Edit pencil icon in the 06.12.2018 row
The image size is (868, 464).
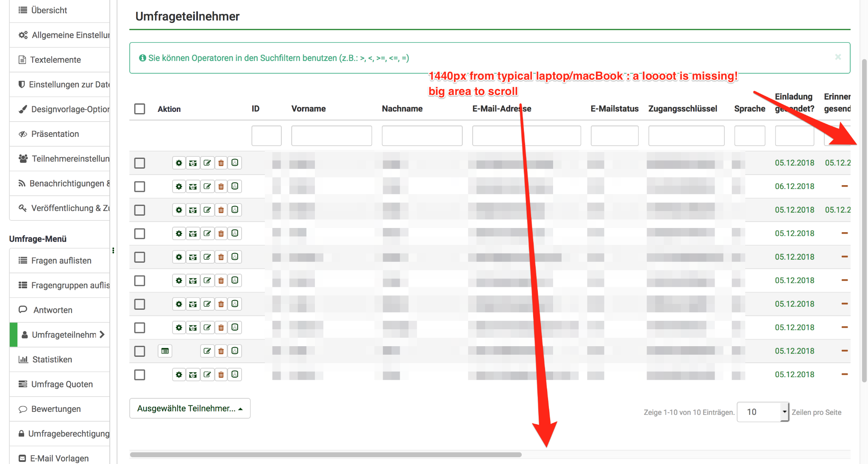point(207,186)
